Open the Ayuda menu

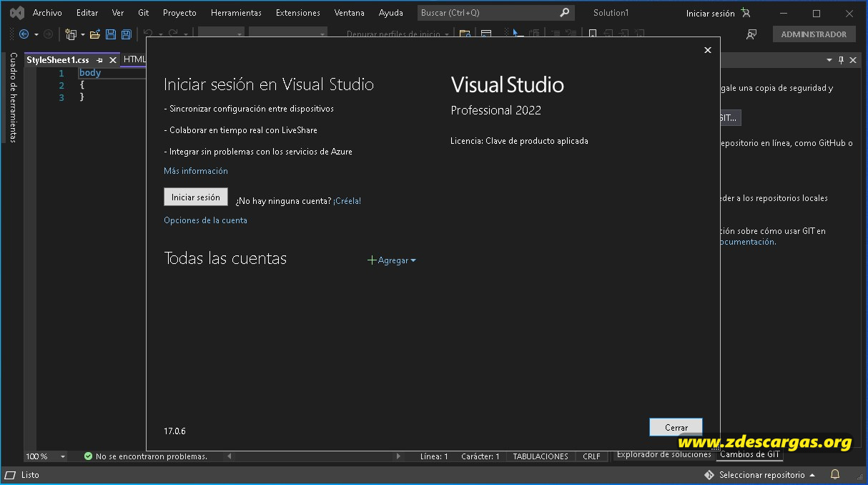pos(391,13)
